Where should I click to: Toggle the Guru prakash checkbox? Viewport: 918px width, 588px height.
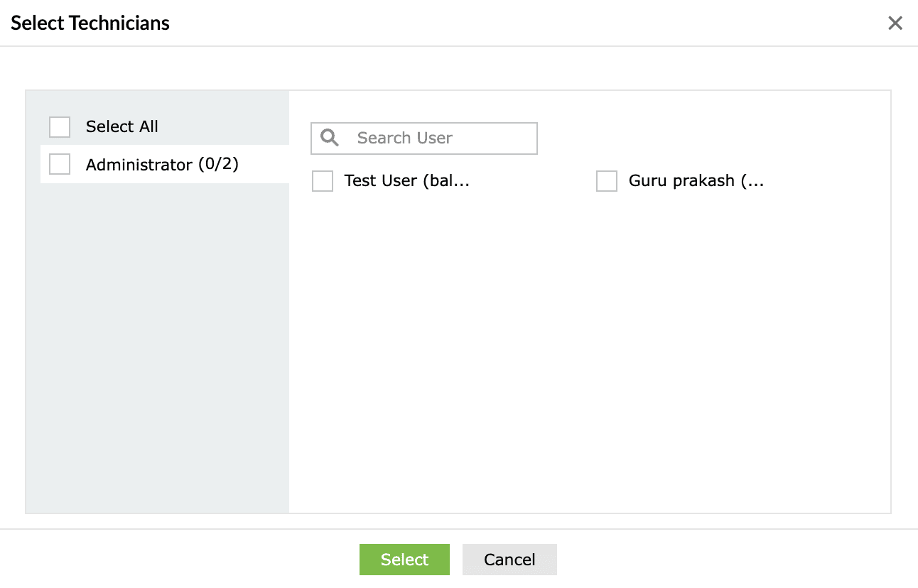(607, 181)
